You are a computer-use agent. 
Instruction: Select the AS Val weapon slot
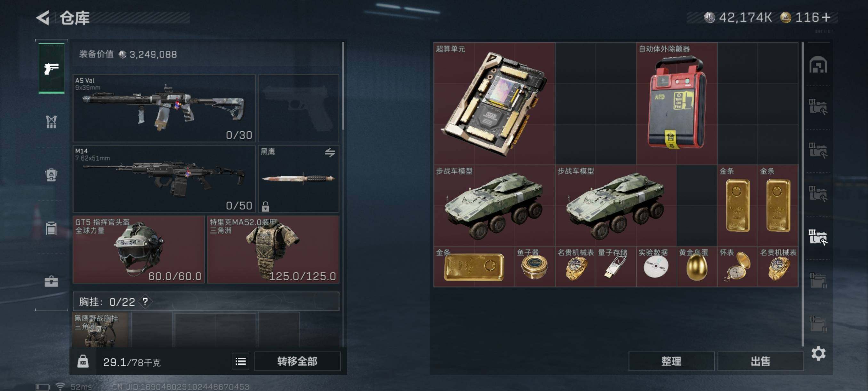[164, 108]
